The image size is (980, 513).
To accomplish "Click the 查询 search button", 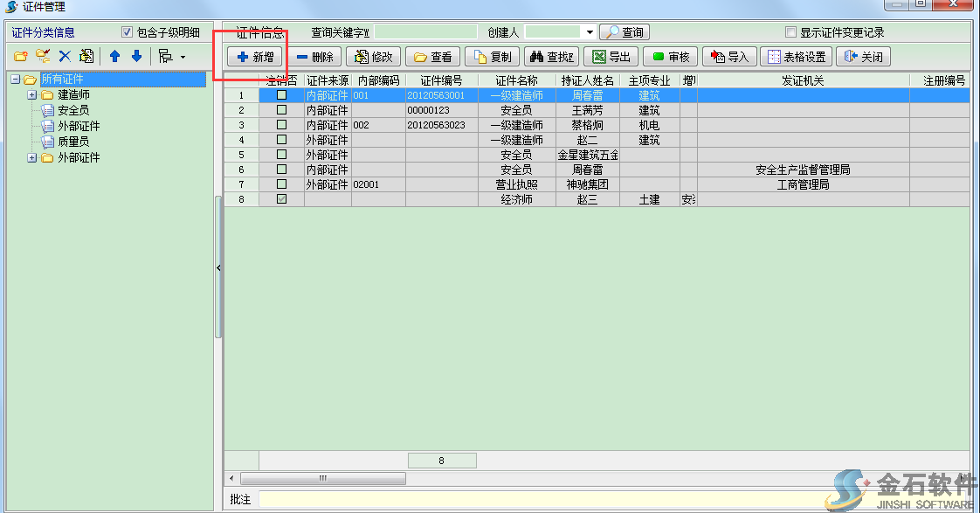I will pyautogui.click(x=624, y=32).
